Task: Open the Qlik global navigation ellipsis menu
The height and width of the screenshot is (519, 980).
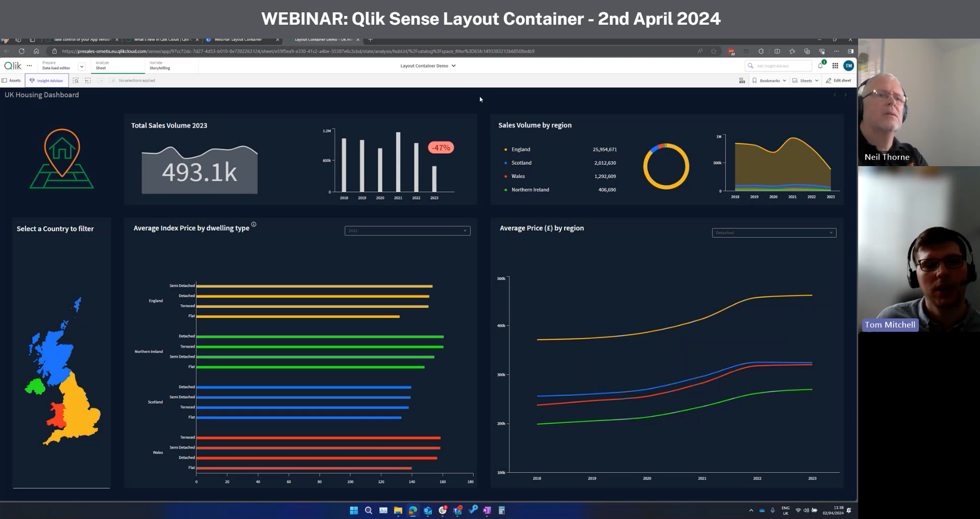Action: [29, 66]
